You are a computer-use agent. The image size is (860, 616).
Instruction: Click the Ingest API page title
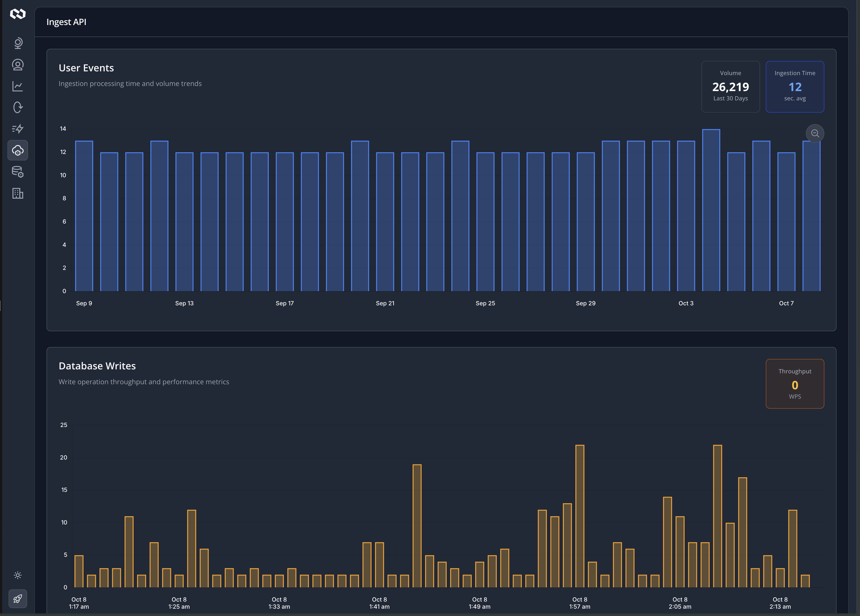click(x=66, y=22)
